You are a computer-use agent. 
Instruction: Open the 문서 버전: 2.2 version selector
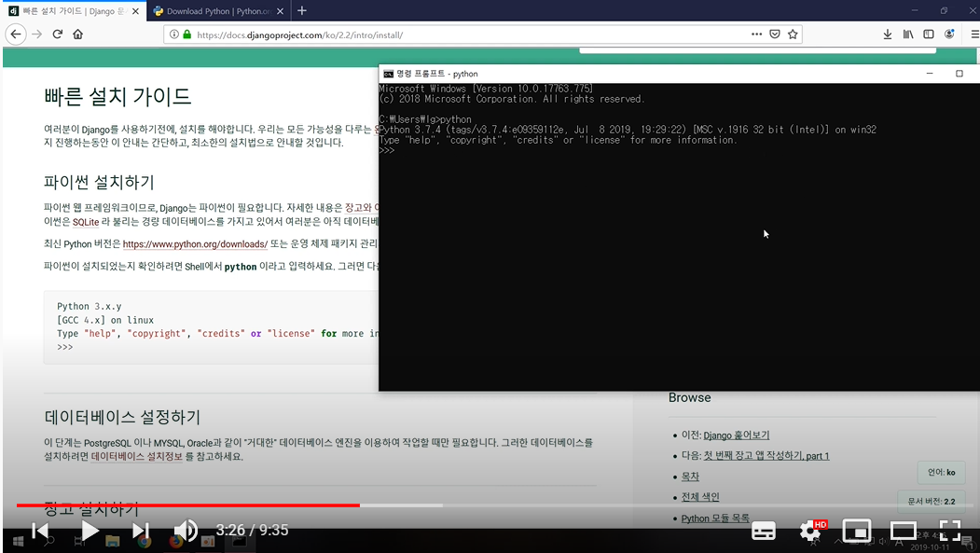click(932, 501)
